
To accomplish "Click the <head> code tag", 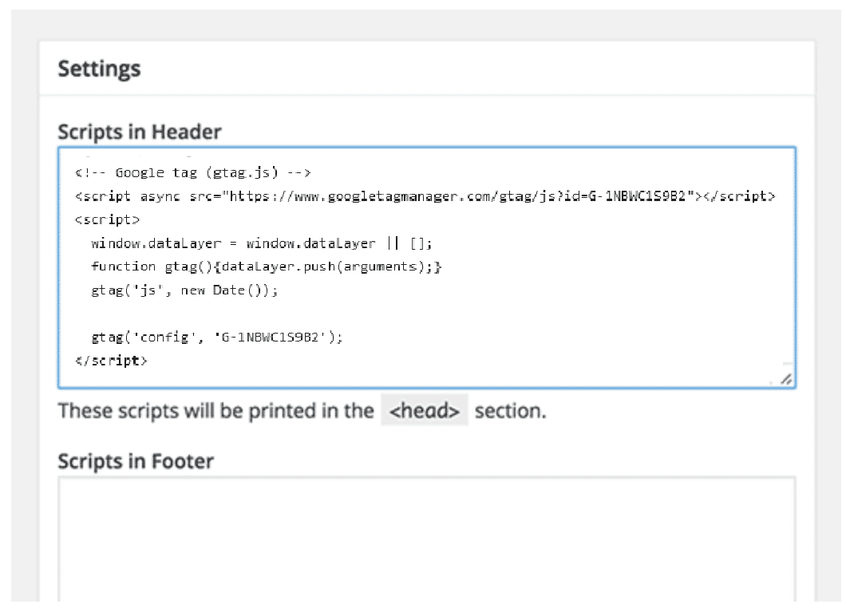I will [424, 411].
